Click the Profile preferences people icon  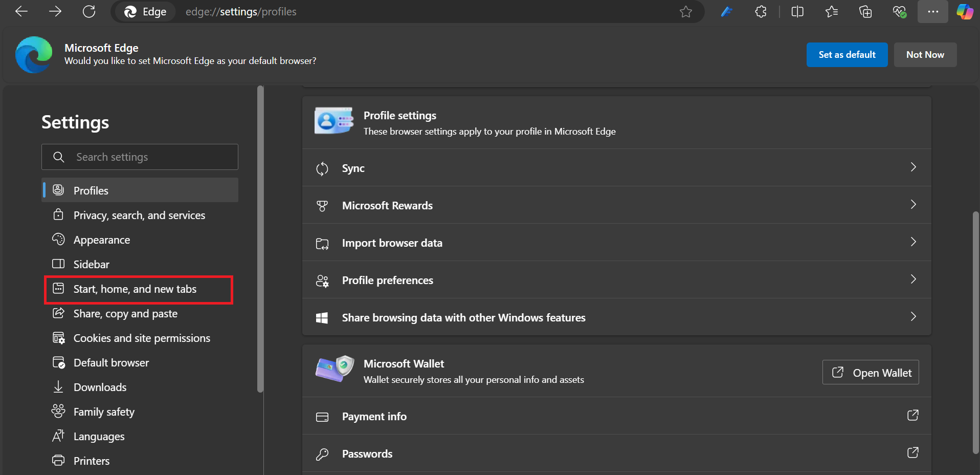click(x=322, y=280)
